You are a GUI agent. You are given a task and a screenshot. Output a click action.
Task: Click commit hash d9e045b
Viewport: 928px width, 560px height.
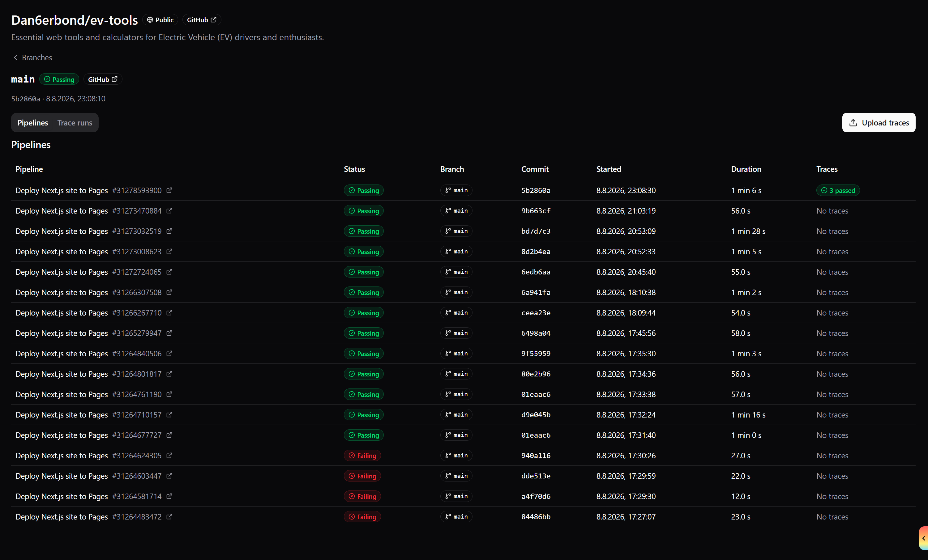point(536,415)
